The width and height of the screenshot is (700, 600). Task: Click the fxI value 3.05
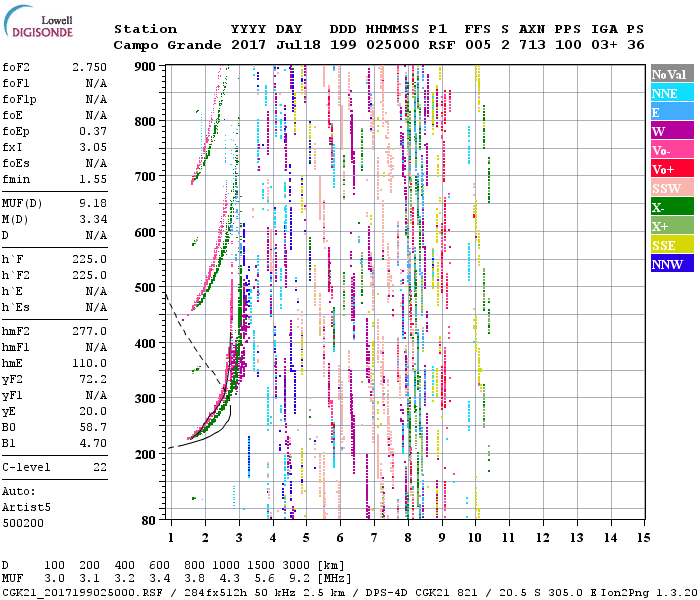click(x=93, y=148)
